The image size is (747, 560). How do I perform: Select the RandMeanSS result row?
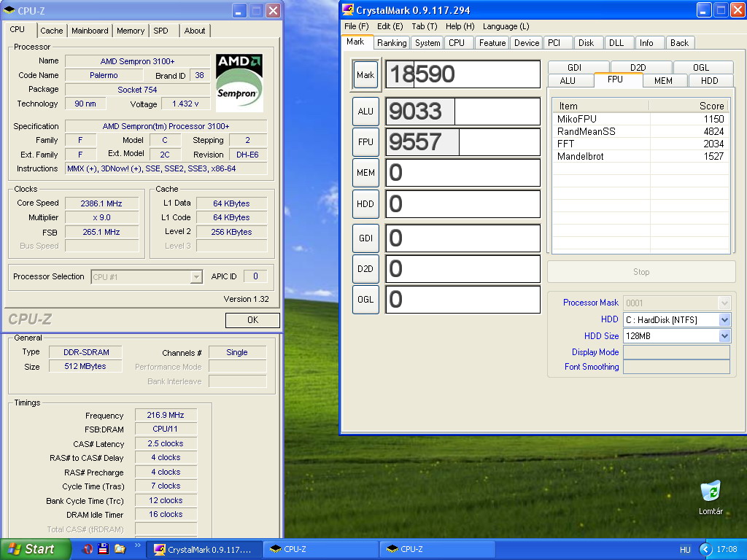point(640,131)
